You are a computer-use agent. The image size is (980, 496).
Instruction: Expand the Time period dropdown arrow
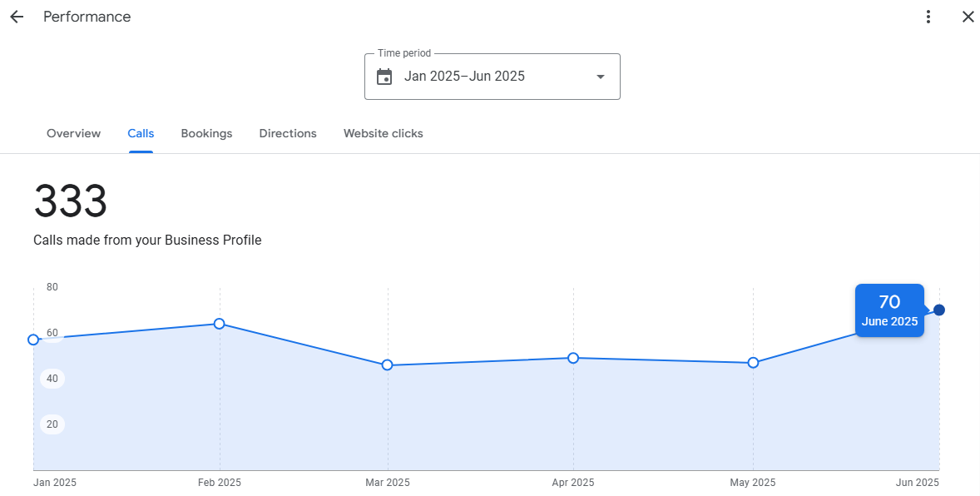(x=600, y=77)
